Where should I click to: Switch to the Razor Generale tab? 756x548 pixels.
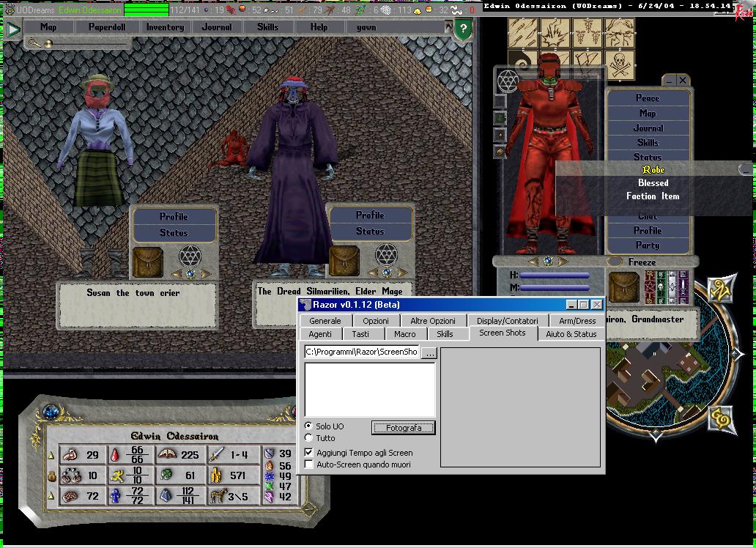pos(325,321)
